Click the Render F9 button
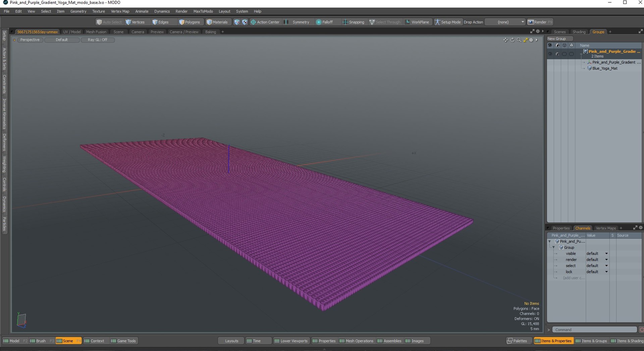Screen dimensions: 644x351 (x=540, y=22)
